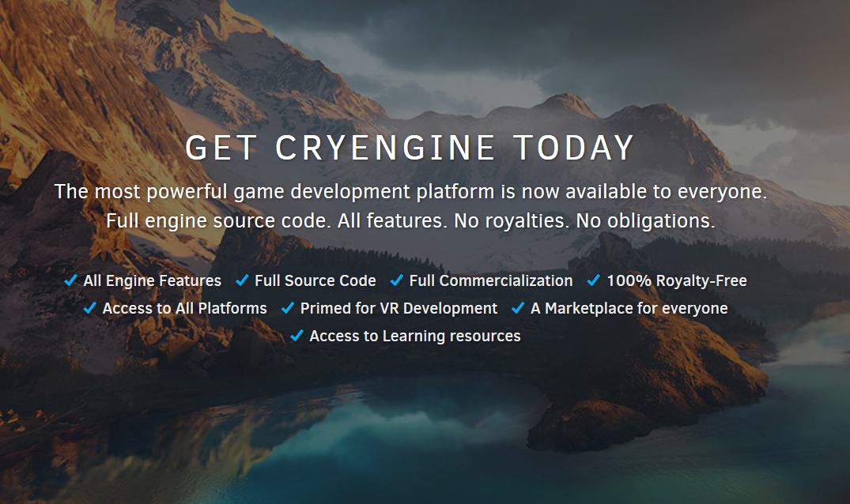Click the checkmark icon beside Access to All Platforms
Screen dimensions: 850x504
[x=89, y=307]
